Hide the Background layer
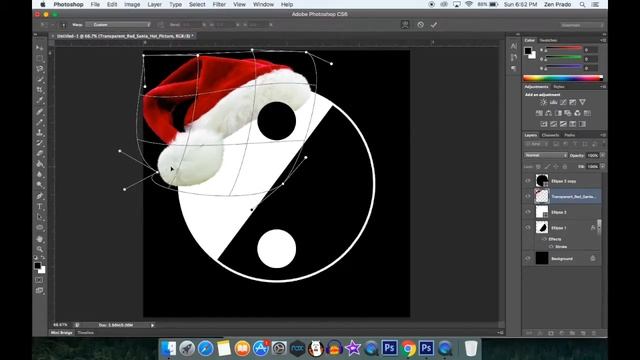640x360 pixels. (528, 258)
